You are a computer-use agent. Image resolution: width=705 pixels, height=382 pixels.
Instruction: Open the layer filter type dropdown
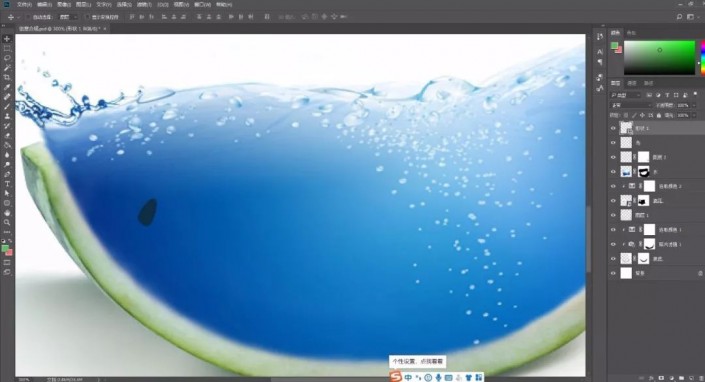[x=625, y=95]
